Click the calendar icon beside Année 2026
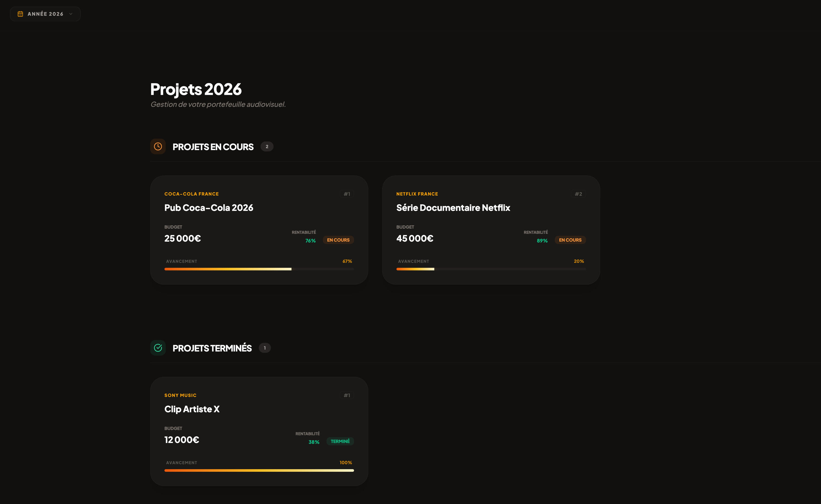The image size is (821, 504). coord(20,14)
